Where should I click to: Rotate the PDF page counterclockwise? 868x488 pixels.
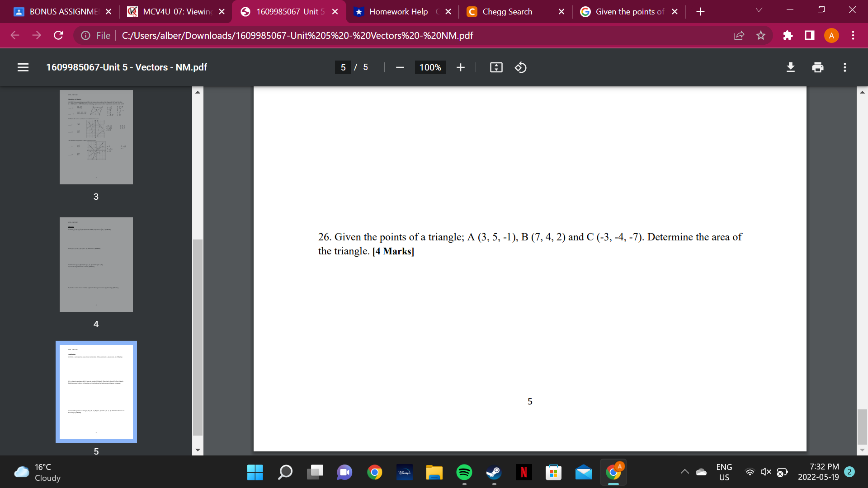[x=520, y=67]
